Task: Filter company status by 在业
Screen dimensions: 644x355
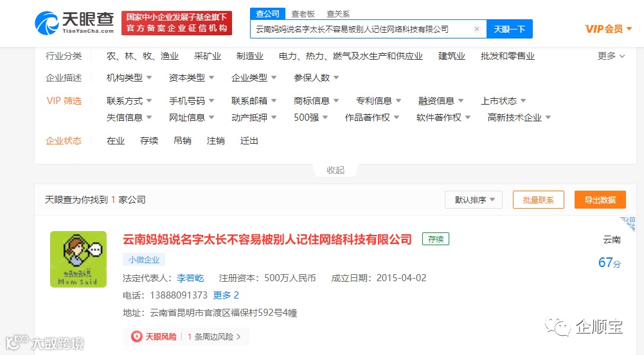Action: (116, 141)
